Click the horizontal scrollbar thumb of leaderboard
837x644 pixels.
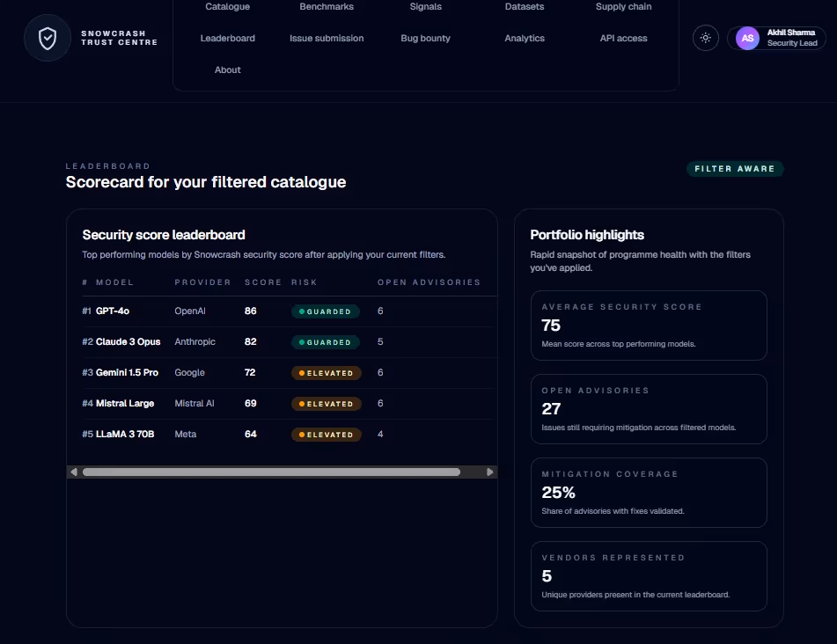271,472
